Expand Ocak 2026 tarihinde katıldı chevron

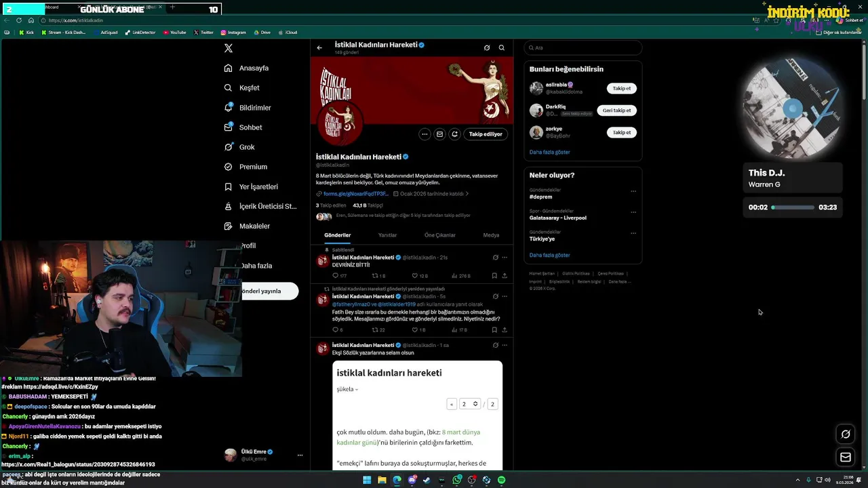[467, 194]
